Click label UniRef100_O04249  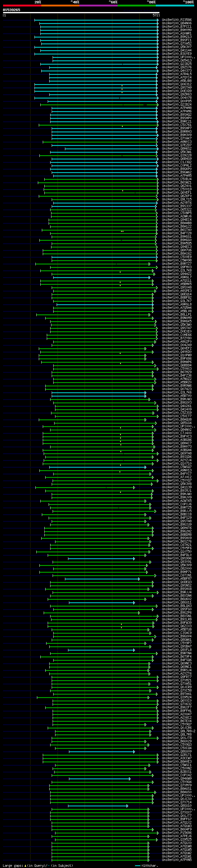[177, 345]
